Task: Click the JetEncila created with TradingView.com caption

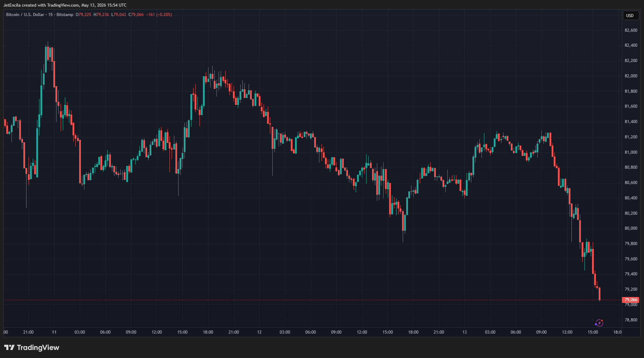Action: click(x=65, y=5)
